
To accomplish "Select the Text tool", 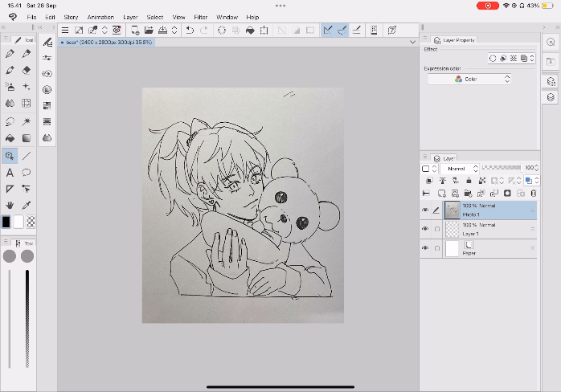I will click(10, 173).
